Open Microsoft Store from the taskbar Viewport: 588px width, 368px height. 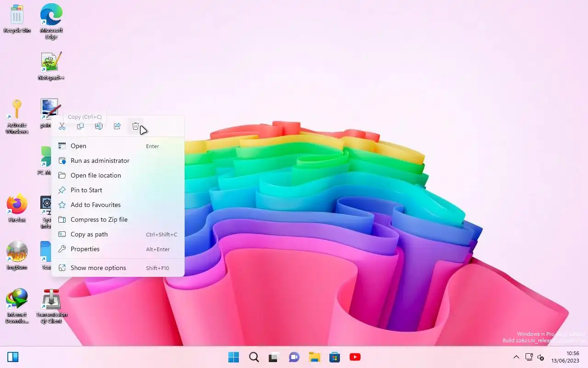(334, 357)
